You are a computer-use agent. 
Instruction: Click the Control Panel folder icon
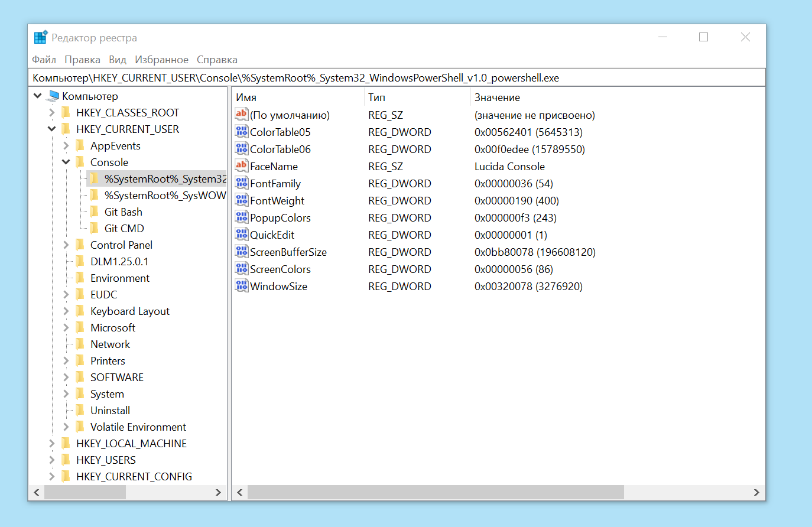[80, 245]
